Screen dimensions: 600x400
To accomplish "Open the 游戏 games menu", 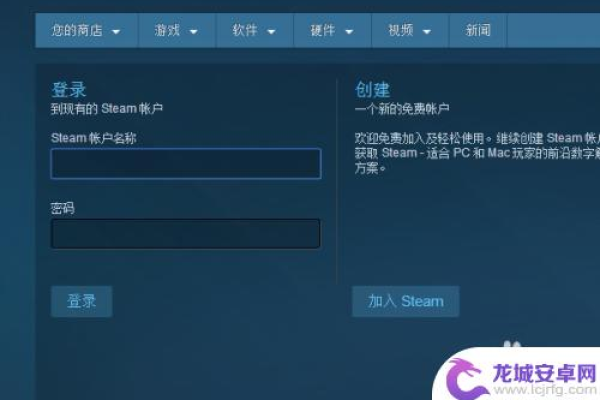I will pyautogui.click(x=177, y=30).
